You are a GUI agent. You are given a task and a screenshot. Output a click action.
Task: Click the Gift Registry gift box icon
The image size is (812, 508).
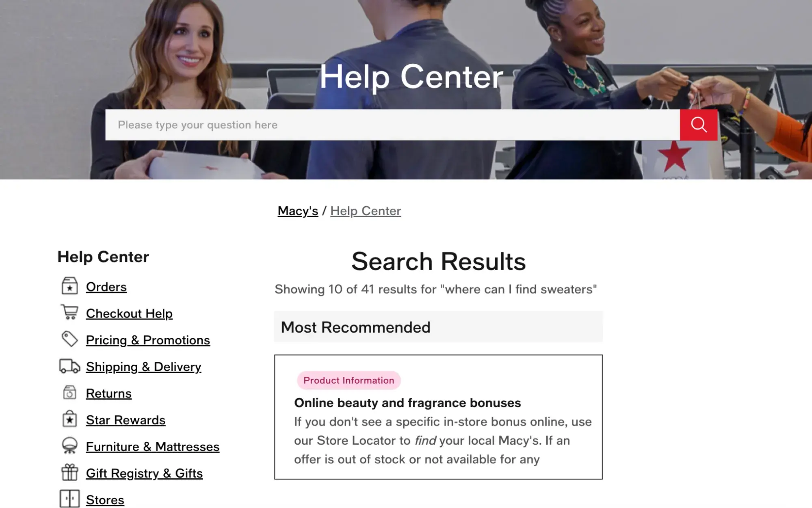69,473
